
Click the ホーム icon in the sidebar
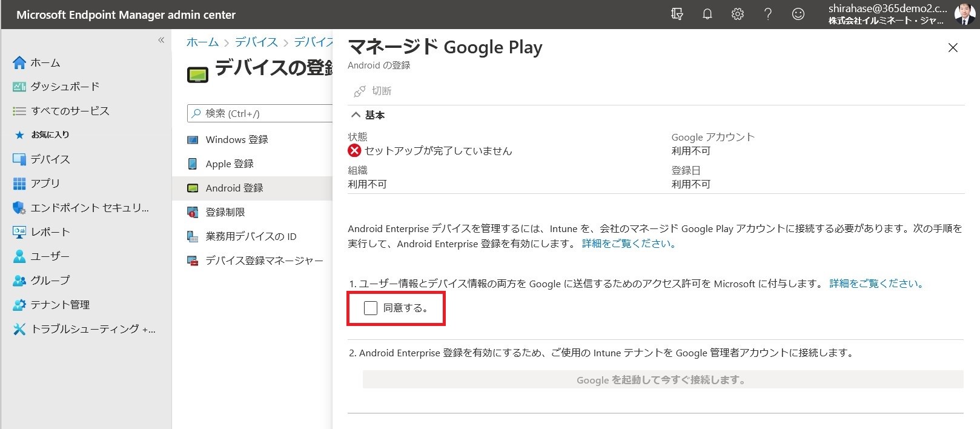pyautogui.click(x=19, y=62)
